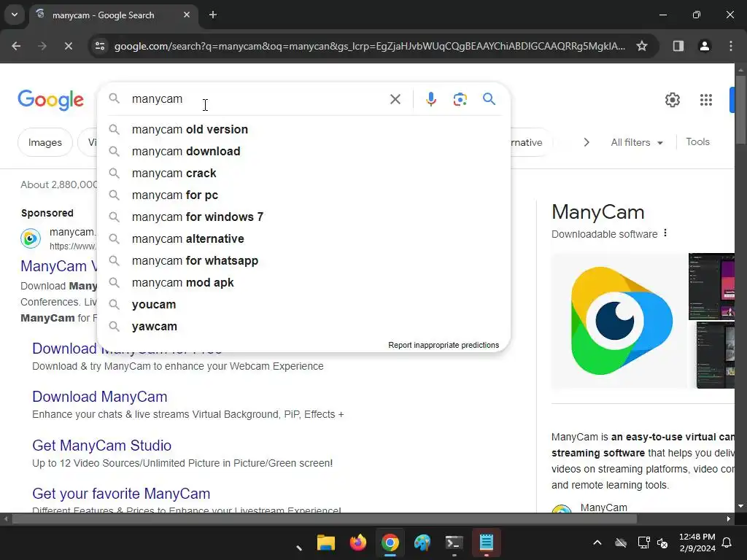This screenshot has height=560, width=747.
Task: Open Paint app from taskbar
Action: point(422,542)
